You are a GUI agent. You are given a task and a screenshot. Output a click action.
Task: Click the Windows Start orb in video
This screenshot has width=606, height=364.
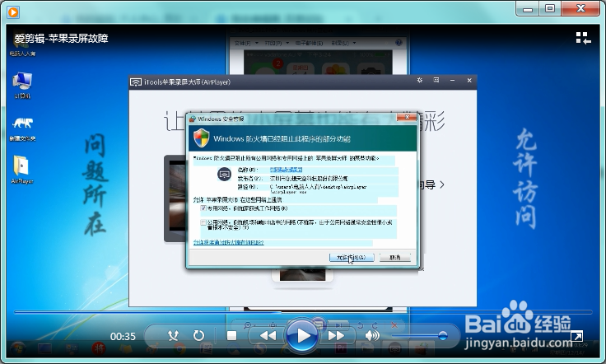18,348
